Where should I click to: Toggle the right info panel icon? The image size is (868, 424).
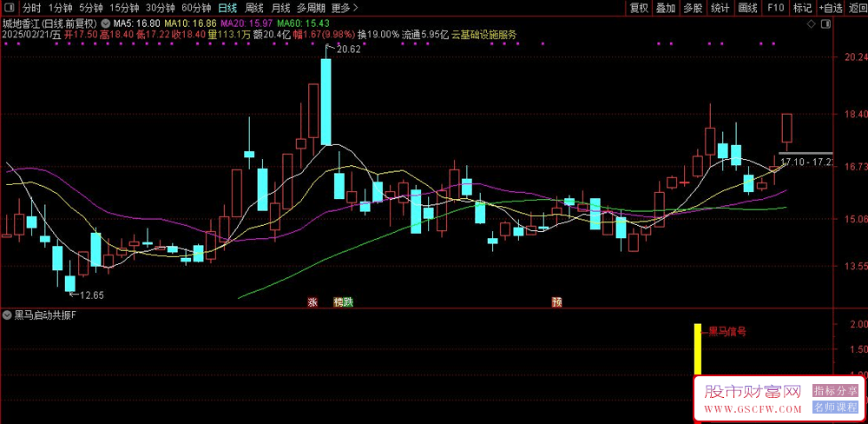825,23
